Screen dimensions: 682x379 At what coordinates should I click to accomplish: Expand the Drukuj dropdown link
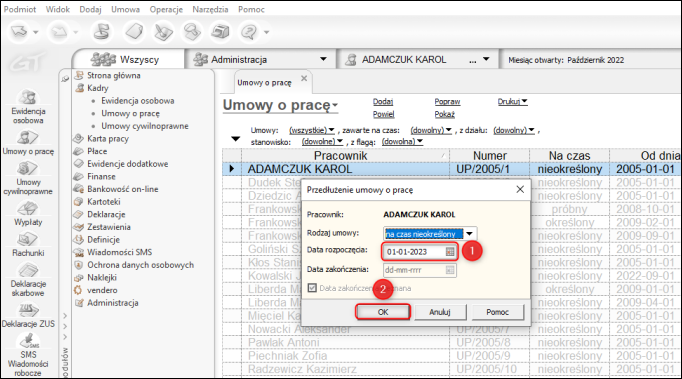pyautogui.click(x=512, y=101)
